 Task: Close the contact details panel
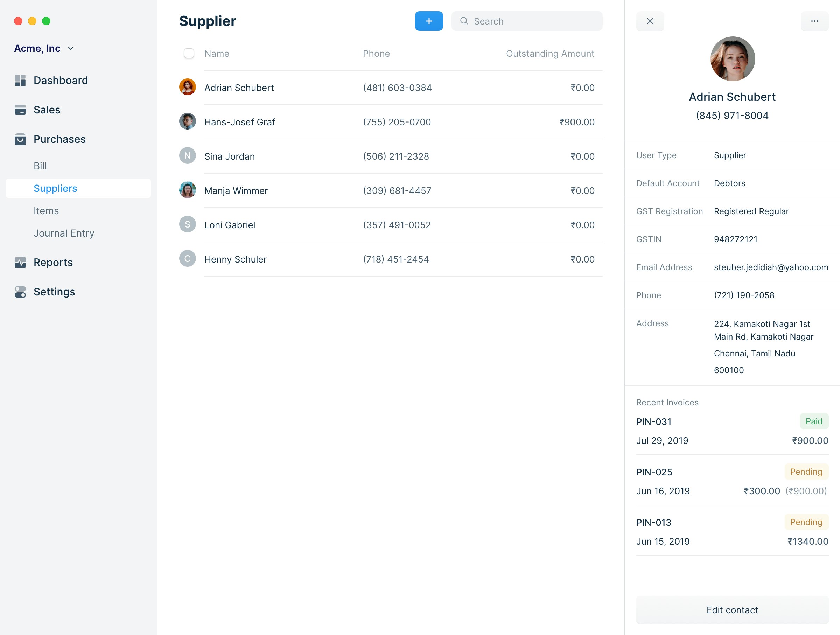click(650, 21)
